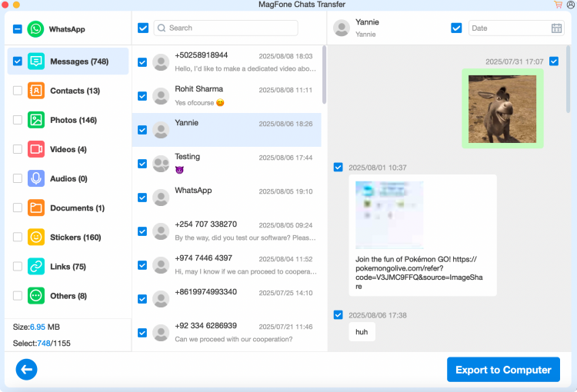Click Export to Computer button
This screenshot has height=392, width=577.
503,370
